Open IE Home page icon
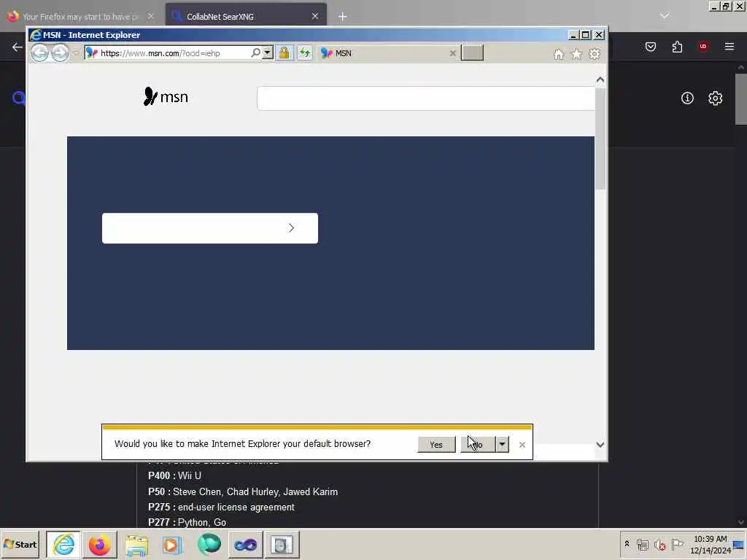 coord(558,54)
